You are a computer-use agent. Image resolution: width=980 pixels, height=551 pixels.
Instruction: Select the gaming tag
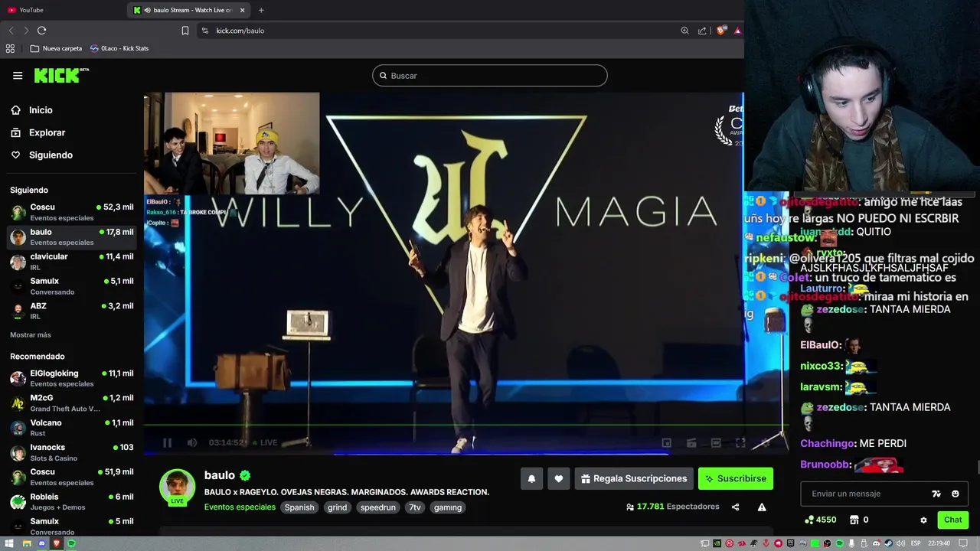(x=448, y=507)
